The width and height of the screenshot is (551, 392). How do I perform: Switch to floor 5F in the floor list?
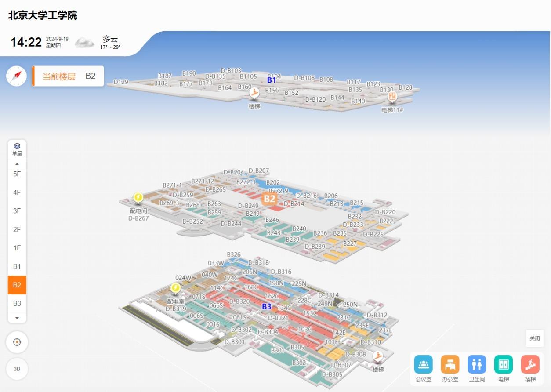tap(17, 174)
